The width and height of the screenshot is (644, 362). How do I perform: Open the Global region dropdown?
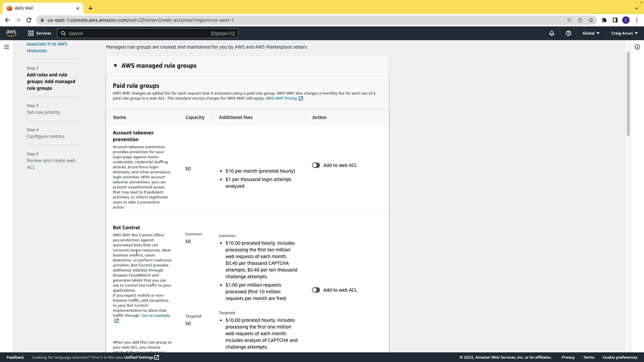[x=591, y=33]
